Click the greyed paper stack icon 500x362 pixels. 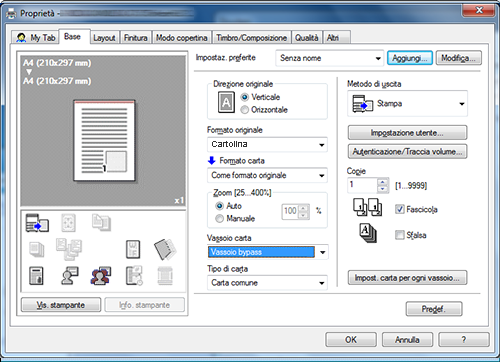coord(37,249)
